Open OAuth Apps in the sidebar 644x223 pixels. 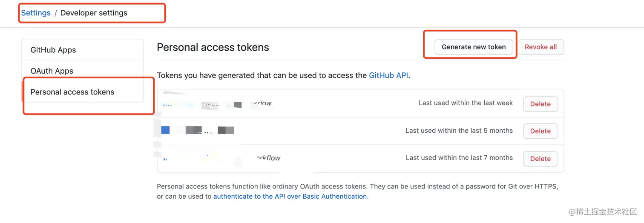[x=52, y=71]
